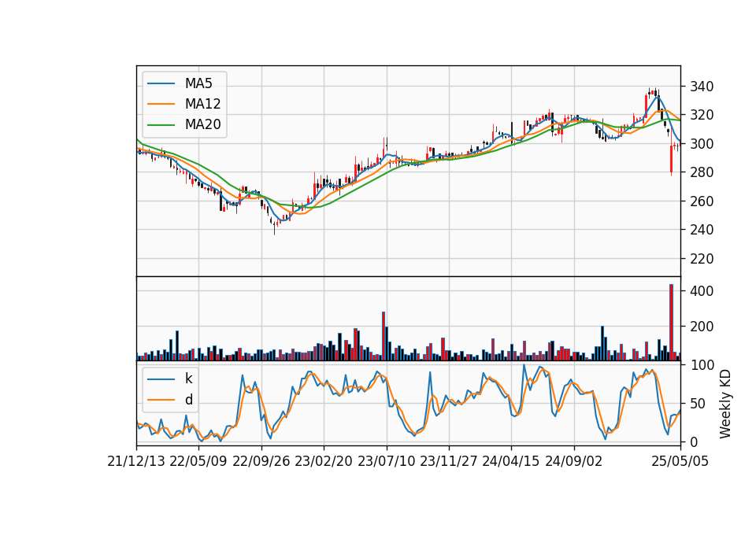Click the MA20 legend label
The width and height of the screenshot is (756, 543).
point(202,124)
